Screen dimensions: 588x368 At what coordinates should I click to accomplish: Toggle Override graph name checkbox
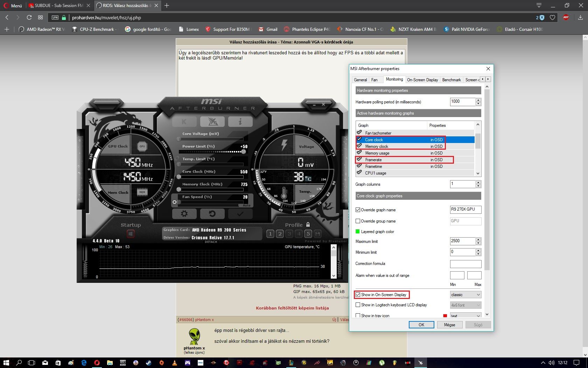coord(358,210)
